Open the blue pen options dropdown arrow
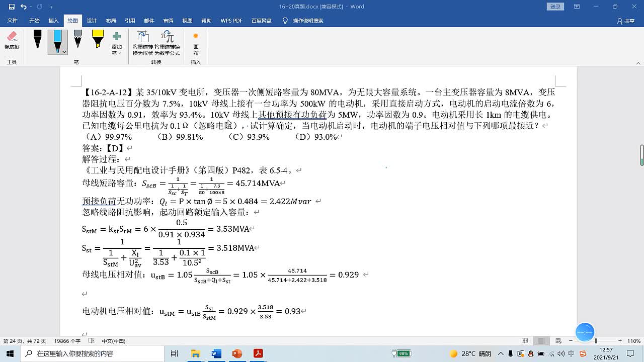Viewport: 644px width, 362px height. click(x=64, y=51)
